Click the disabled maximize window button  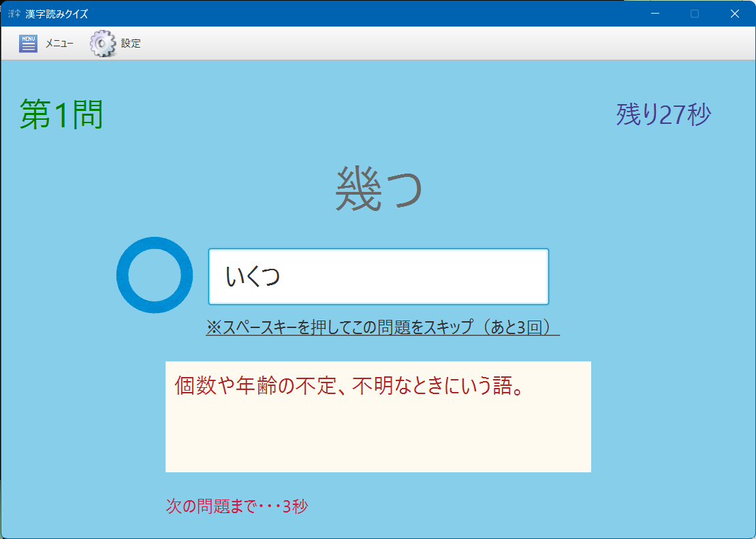point(695,14)
